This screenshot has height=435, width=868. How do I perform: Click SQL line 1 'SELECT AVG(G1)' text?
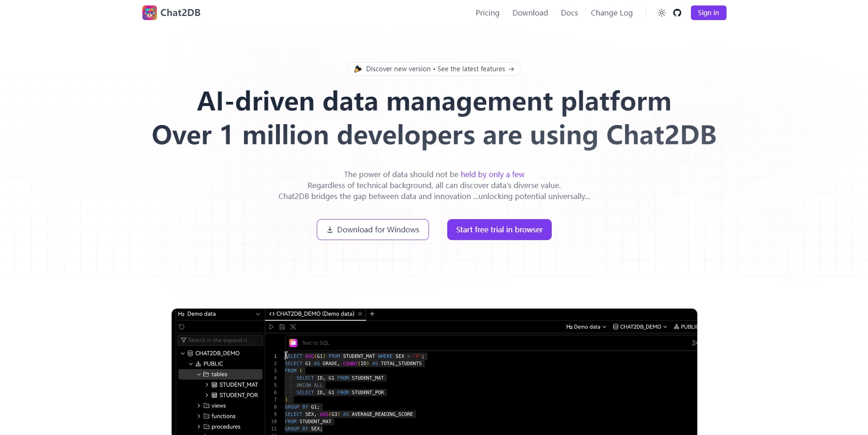click(305, 356)
